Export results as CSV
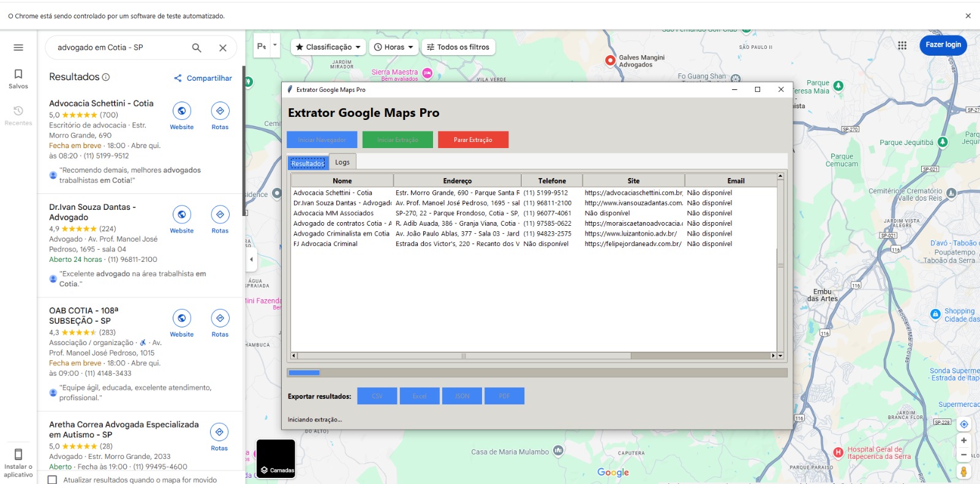980x484 pixels. point(377,396)
